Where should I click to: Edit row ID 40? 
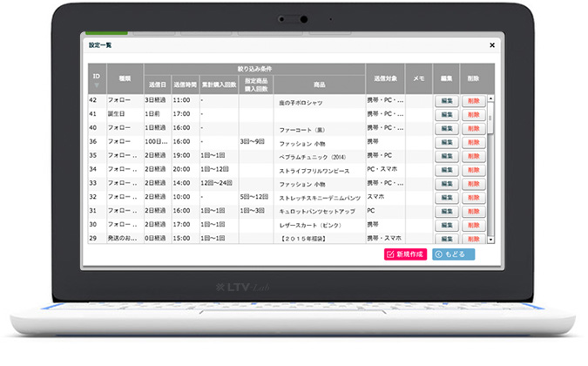tap(447, 129)
